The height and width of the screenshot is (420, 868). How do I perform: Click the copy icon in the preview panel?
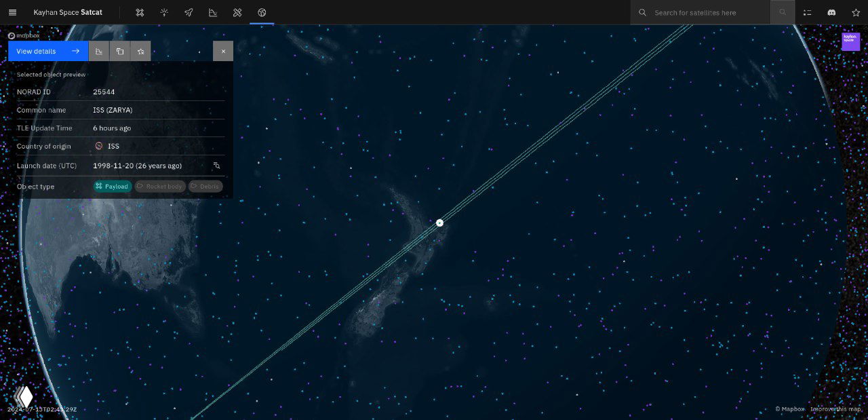click(120, 51)
